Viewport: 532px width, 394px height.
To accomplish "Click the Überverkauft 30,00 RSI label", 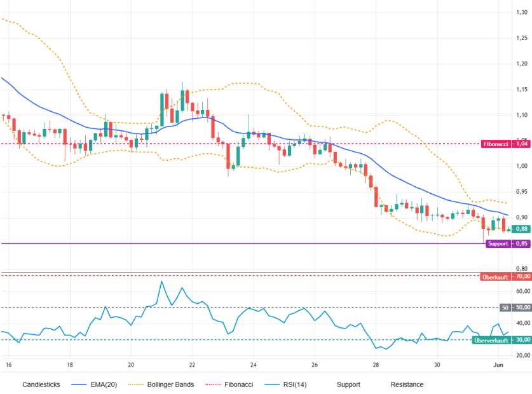I will pyautogui.click(x=501, y=340).
